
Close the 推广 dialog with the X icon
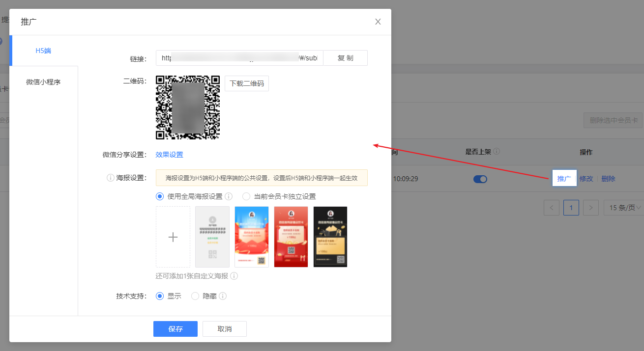378,22
